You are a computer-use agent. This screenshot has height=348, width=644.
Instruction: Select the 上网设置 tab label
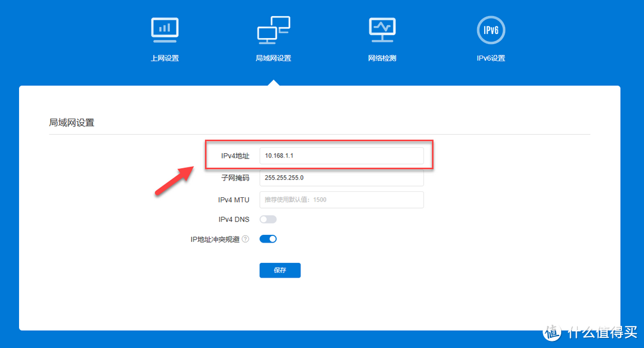165,58
